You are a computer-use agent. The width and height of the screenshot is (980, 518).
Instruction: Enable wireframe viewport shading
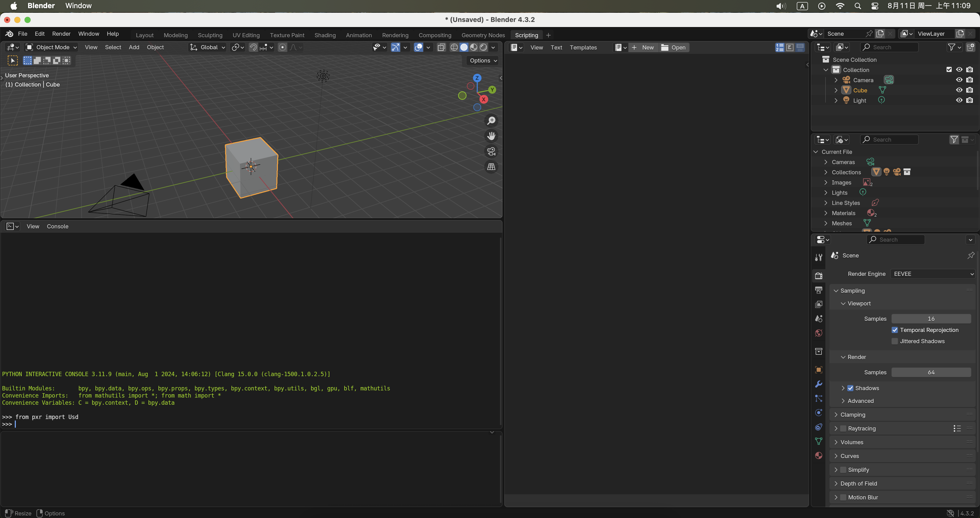tap(454, 47)
